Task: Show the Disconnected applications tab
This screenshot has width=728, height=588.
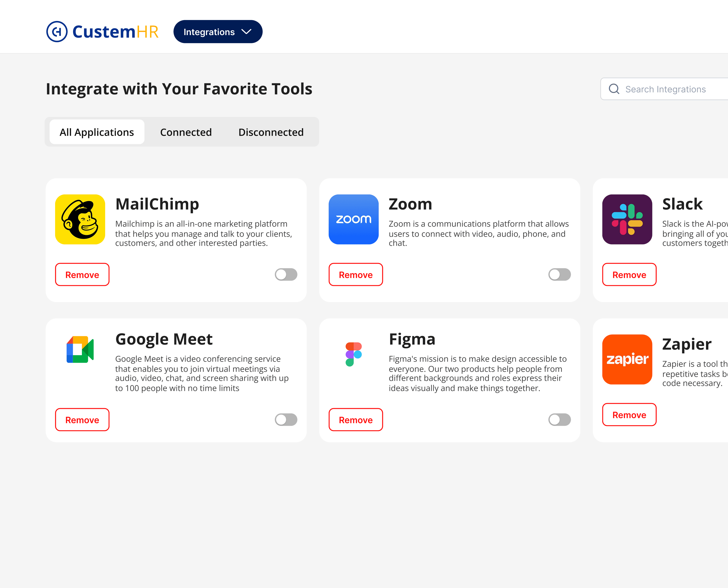Action: [271, 132]
